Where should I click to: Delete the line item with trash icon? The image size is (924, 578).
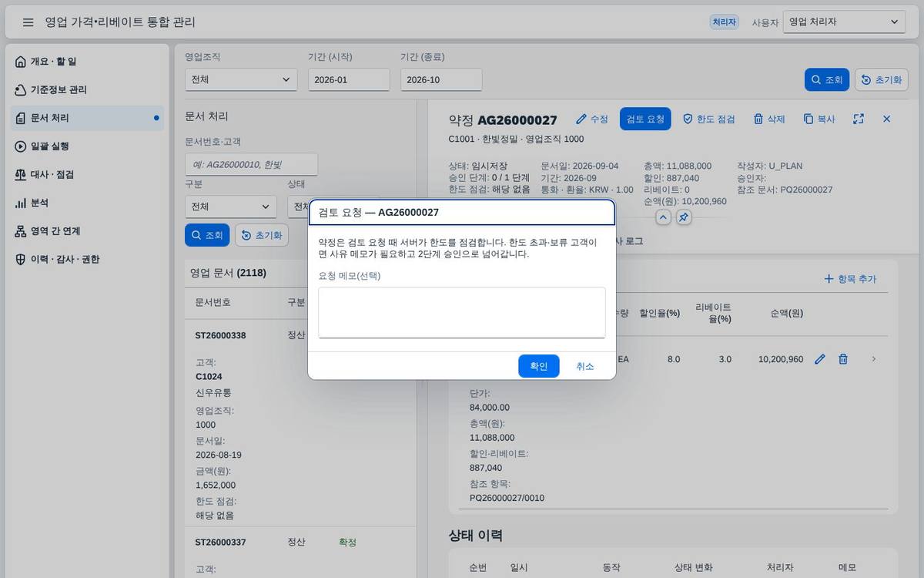(x=843, y=359)
